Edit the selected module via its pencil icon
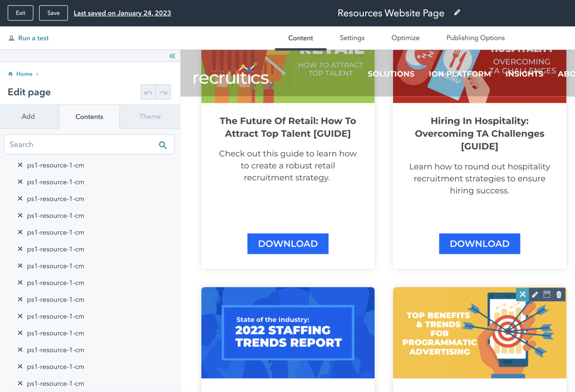575x392 pixels. 535,295
